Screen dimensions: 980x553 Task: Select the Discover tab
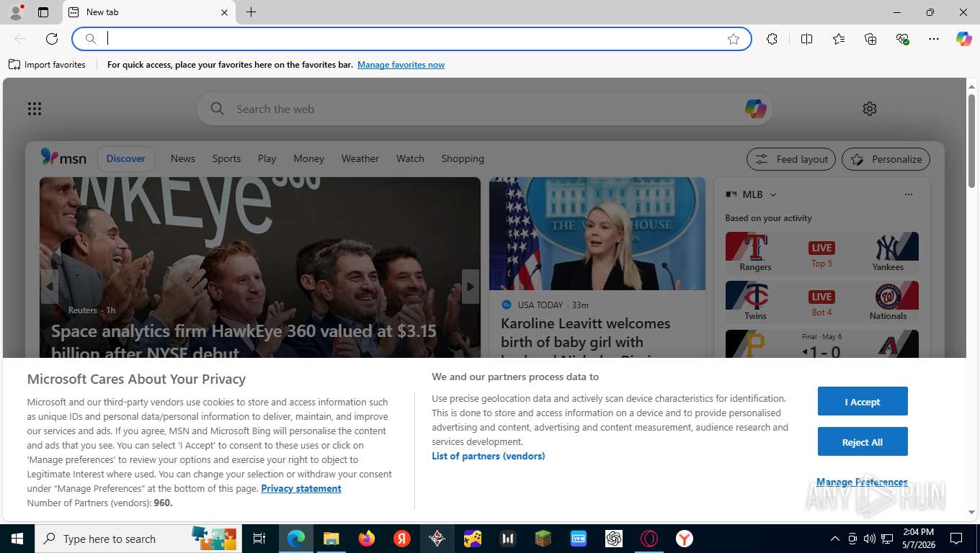[125, 158]
